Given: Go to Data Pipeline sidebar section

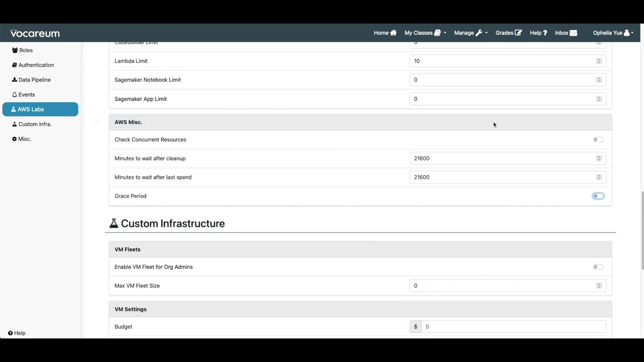Looking at the screenshot, I should coord(34,80).
